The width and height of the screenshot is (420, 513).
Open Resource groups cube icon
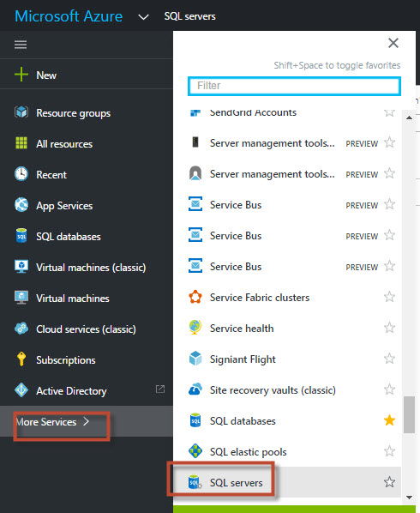tap(21, 112)
